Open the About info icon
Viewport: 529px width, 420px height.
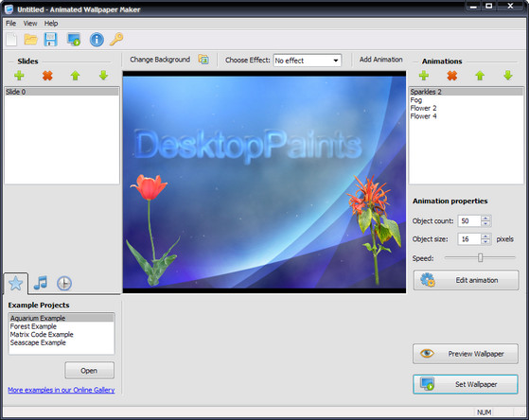[97, 40]
